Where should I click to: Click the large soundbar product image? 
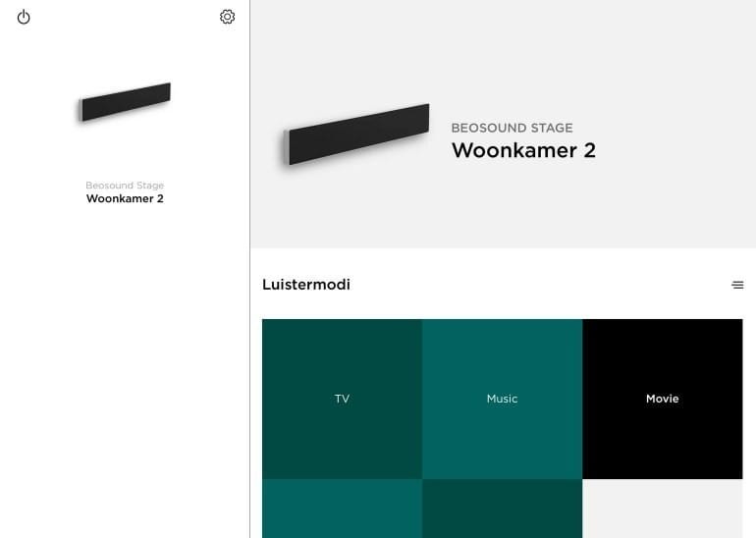click(355, 134)
